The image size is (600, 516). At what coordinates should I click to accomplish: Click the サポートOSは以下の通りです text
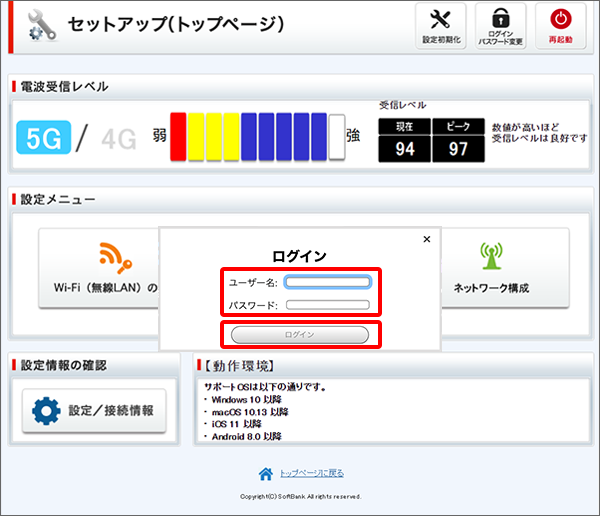[x=265, y=387]
